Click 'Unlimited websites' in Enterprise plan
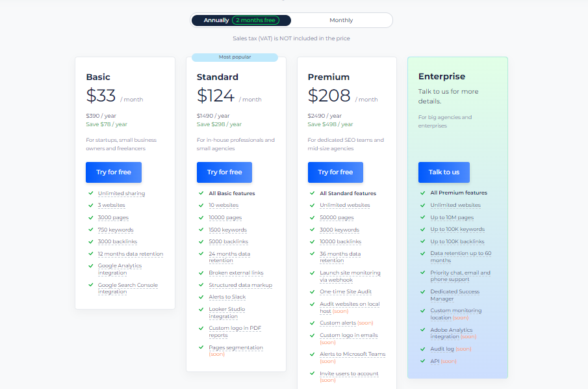588x389 pixels. (455, 206)
